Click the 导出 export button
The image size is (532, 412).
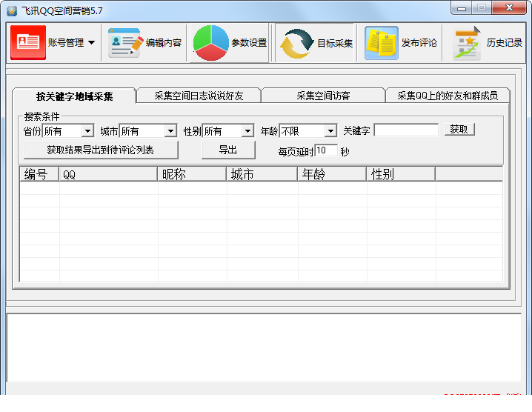(228, 150)
